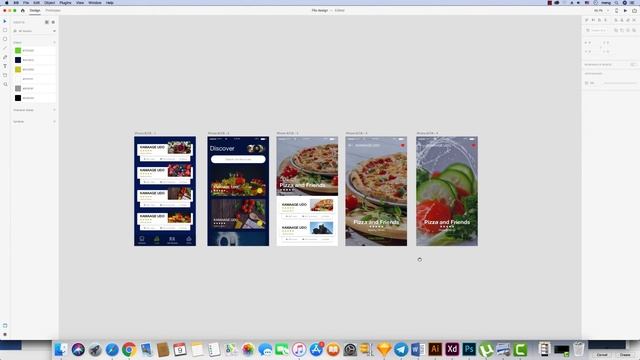Select the dark navy color swatch
This screenshot has height=360, width=640.
coord(18,60)
